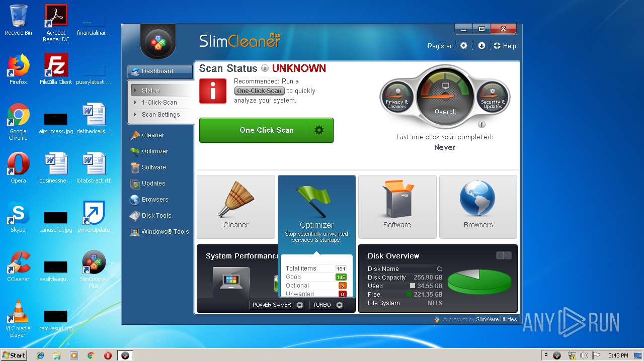Image resolution: width=644 pixels, height=362 pixels.
Task: Click the volume icon in tray
Action: point(584,355)
